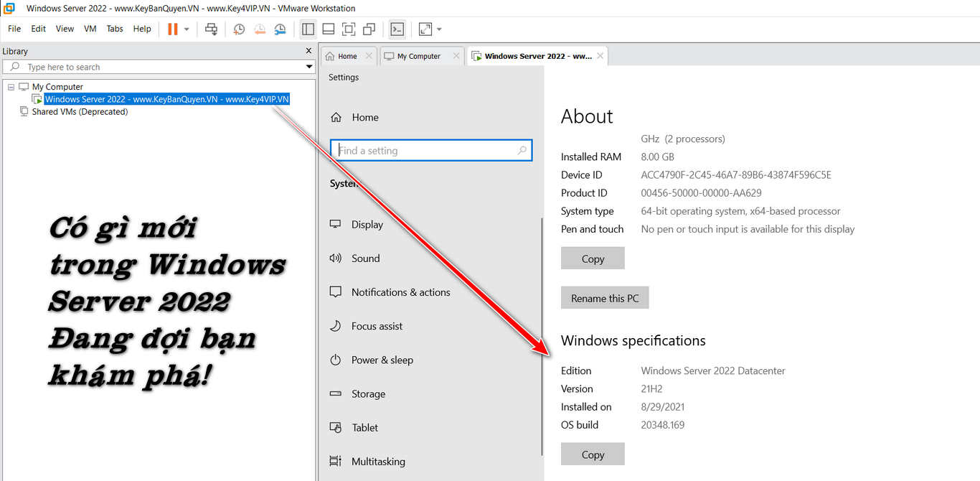Screen dimensions: 980x481
Task: Take a snapshot of the virtual machine
Action: tap(239, 29)
